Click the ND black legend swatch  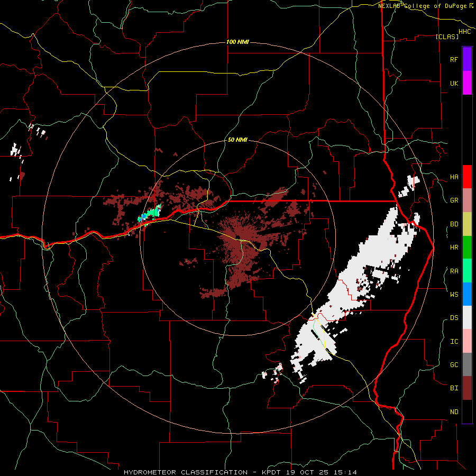pyautogui.click(x=467, y=411)
